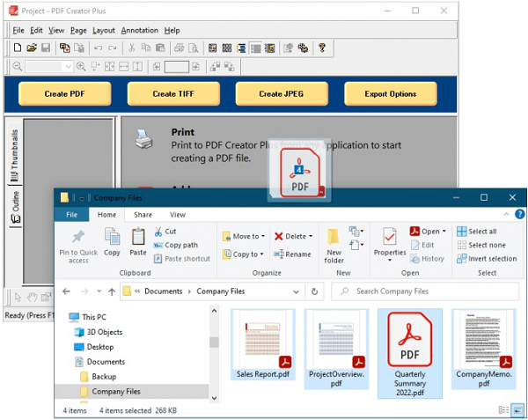Select the Backup folder in navigation tree
Screen dimensions: 528x420
(103, 377)
